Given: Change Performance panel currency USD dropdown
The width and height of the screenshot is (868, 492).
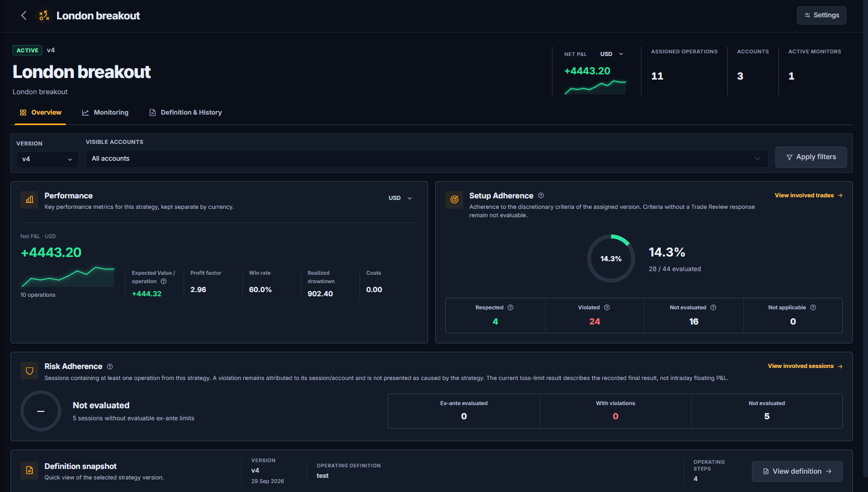Looking at the screenshot, I should pyautogui.click(x=400, y=198).
